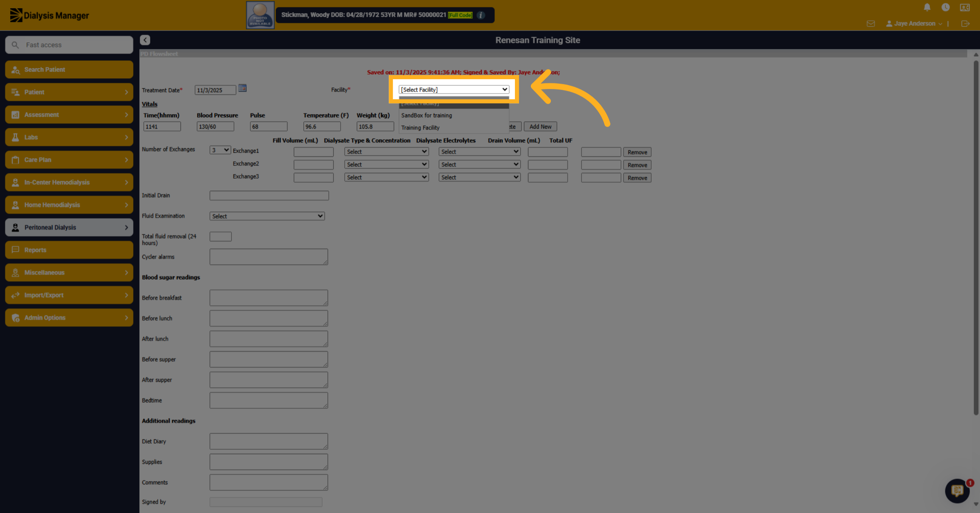
Task: Collapse the sidebar with the back arrow
Action: click(145, 40)
